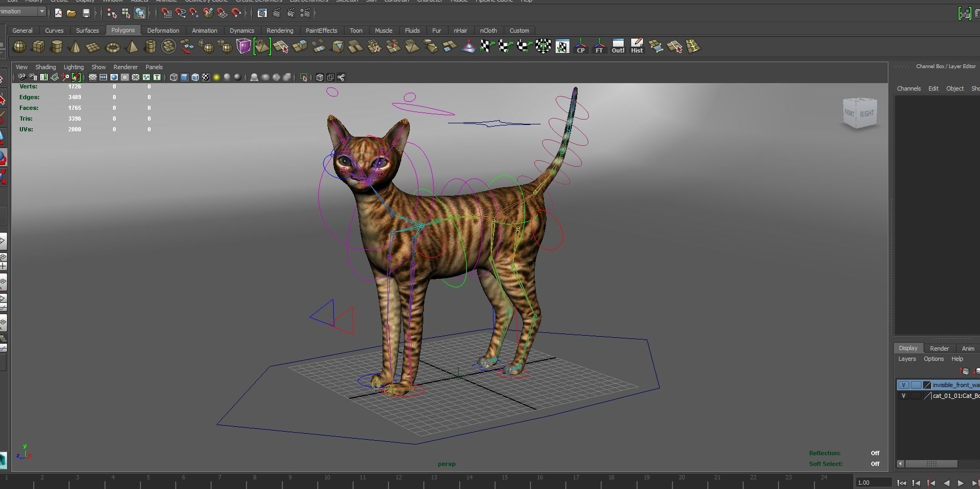980x489 pixels.
Task: Click the layer color swatch of invisible_front_wa
Action: tap(927, 385)
